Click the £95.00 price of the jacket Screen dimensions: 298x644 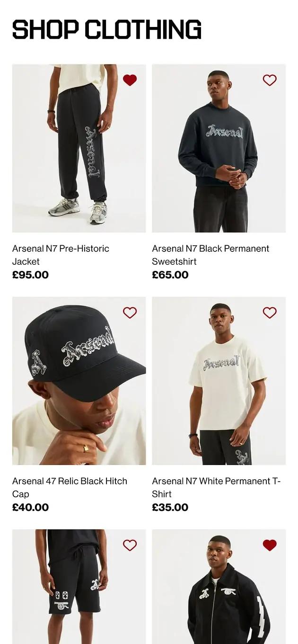coord(30,275)
